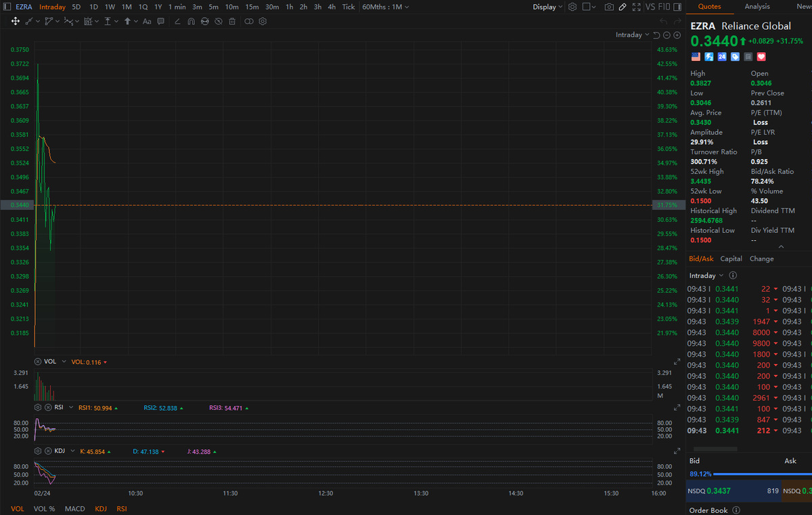Viewport: 812px width, 515px height.
Task: Switch chart to 5D timeframe
Action: pyautogui.click(x=76, y=7)
